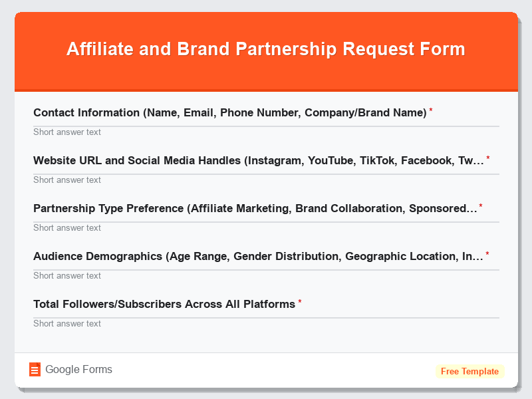Select the Total Followers question heading
The height and width of the screenshot is (399, 532).
pos(163,304)
